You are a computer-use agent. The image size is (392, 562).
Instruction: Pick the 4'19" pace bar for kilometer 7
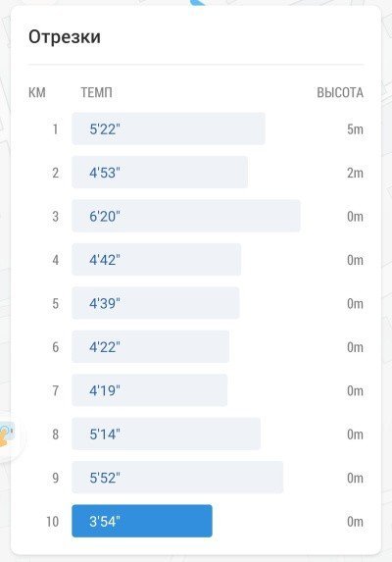(150, 390)
